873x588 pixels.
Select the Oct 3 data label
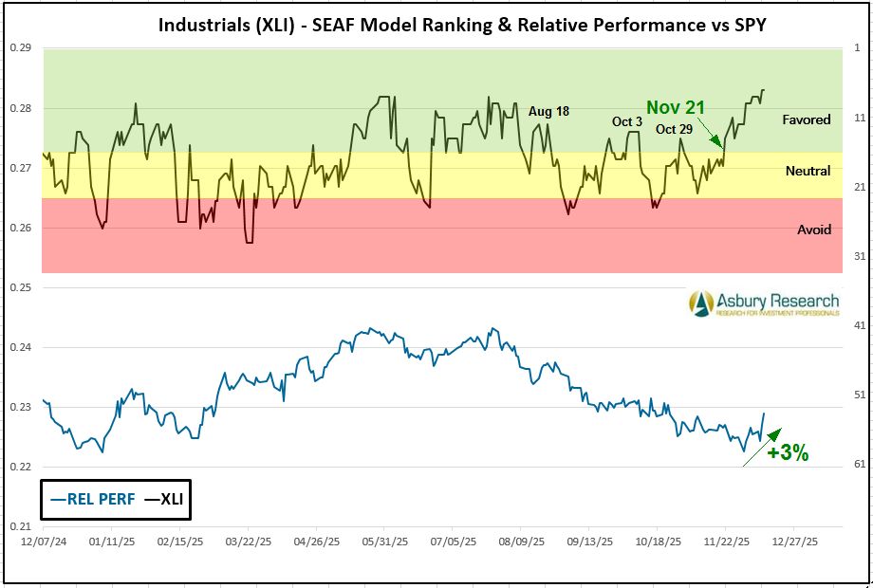(x=626, y=121)
